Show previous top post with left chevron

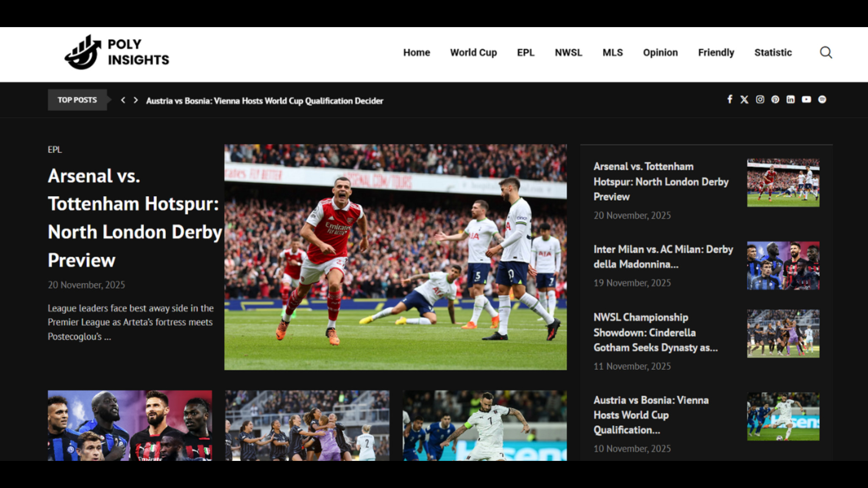point(123,100)
